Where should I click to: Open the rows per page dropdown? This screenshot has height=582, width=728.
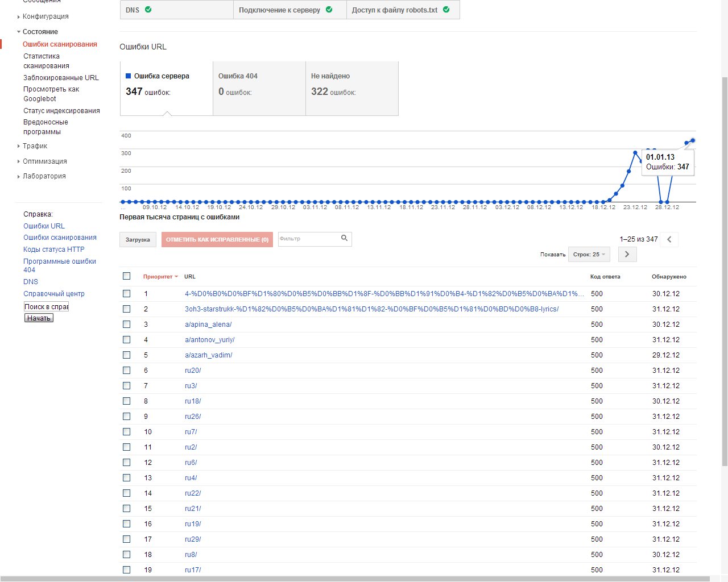589,255
